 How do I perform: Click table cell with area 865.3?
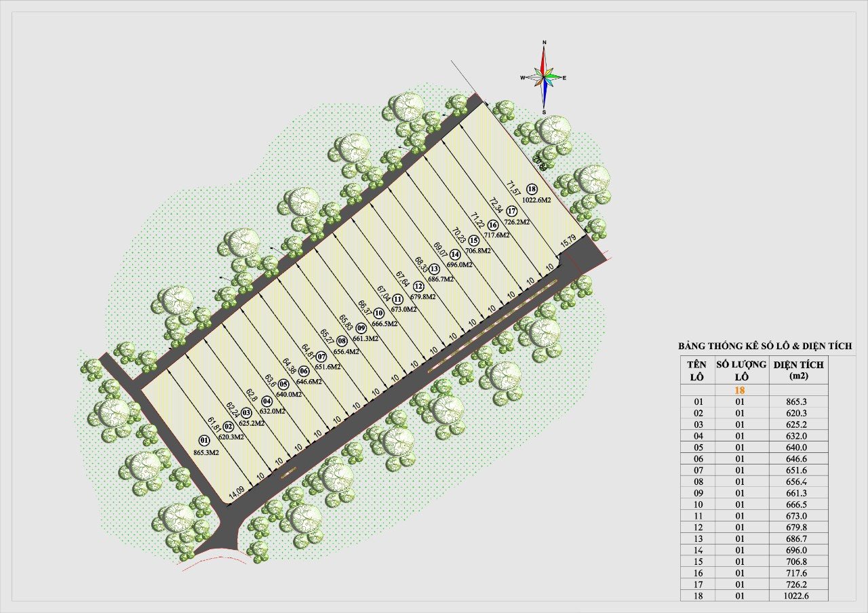point(799,401)
